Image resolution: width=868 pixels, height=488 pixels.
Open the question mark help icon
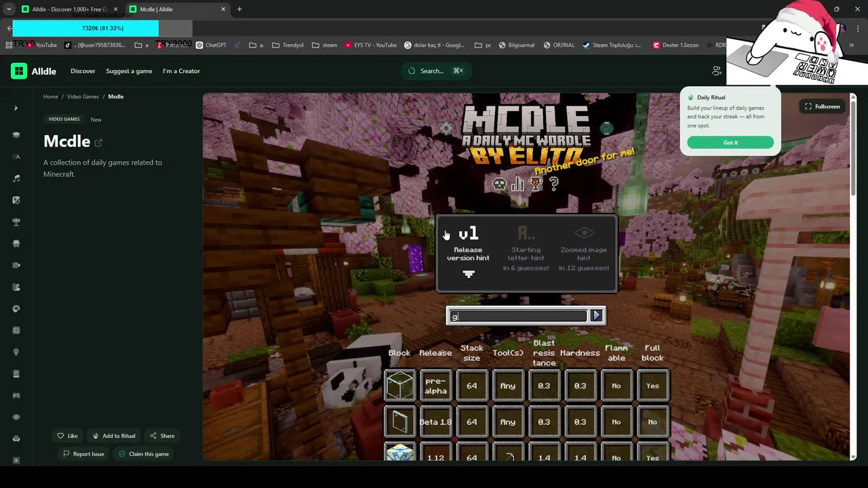point(554,184)
